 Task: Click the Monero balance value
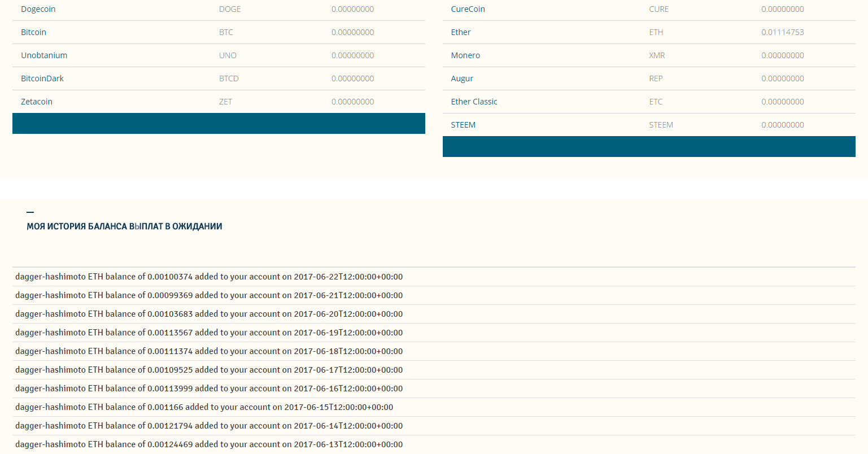coord(782,55)
